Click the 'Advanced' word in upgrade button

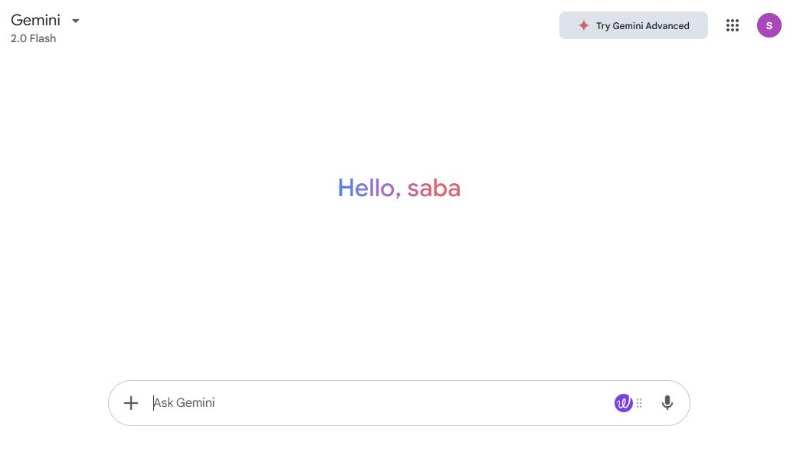point(667,26)
